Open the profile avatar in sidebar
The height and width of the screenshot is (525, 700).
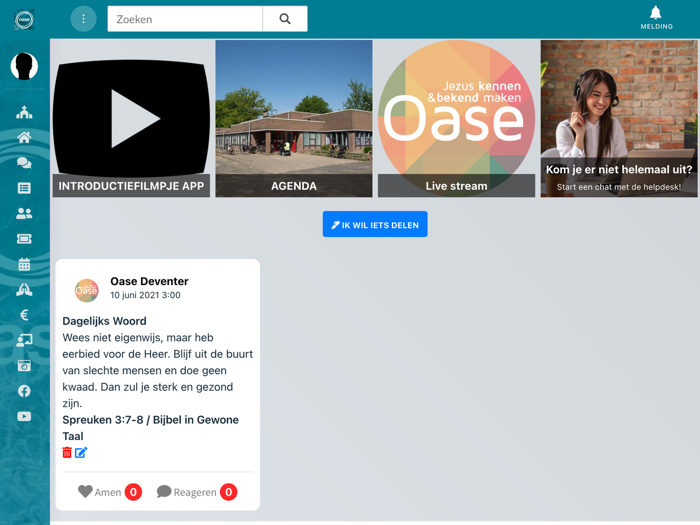pos(24,66)
